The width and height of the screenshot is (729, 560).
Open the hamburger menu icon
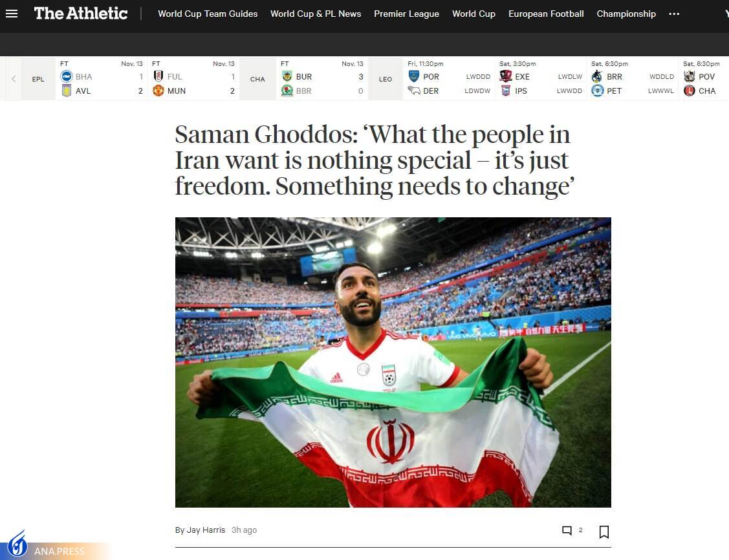point(12,14)
